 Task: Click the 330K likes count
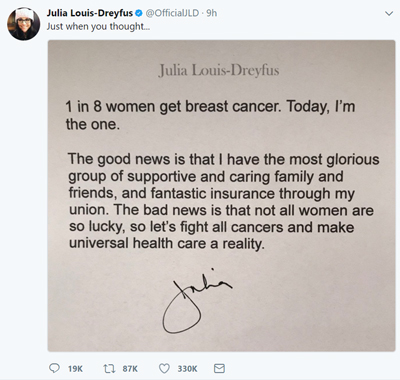pos(187,369)
